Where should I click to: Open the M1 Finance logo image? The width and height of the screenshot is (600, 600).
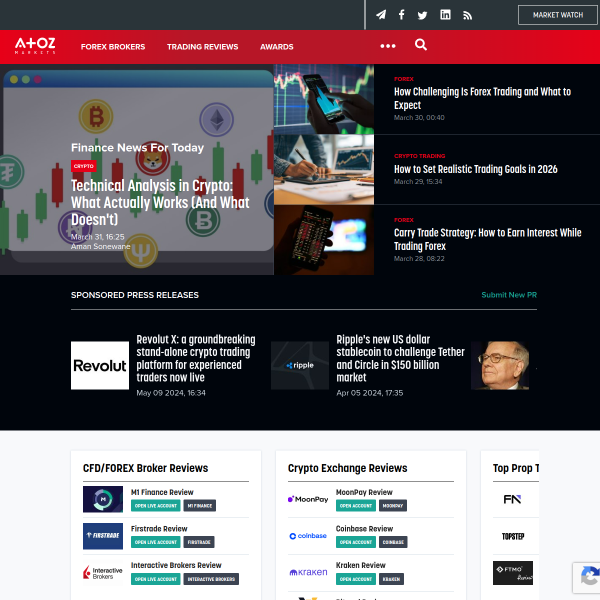103,499
